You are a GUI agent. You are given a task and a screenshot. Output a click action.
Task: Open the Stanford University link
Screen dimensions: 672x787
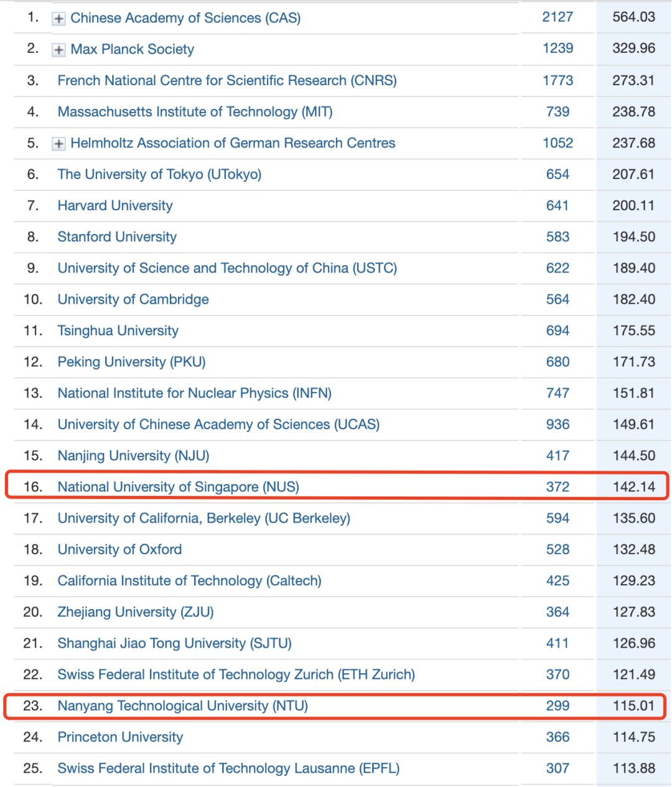pos(116,237)
